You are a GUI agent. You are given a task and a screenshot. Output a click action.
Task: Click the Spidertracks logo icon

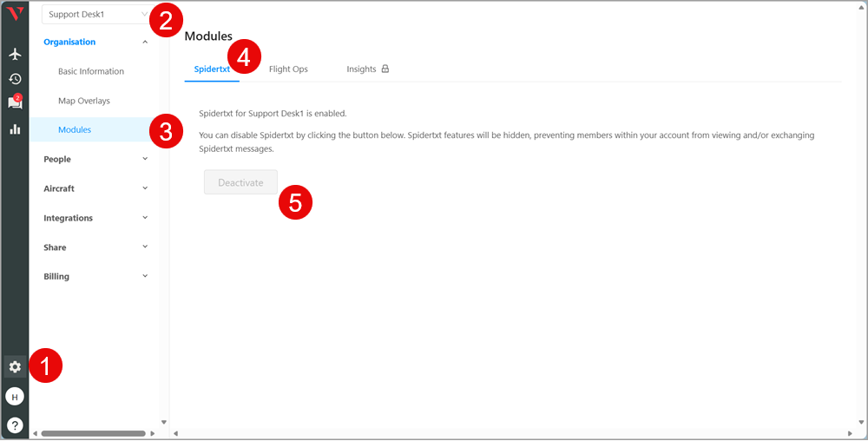[14, 14]
